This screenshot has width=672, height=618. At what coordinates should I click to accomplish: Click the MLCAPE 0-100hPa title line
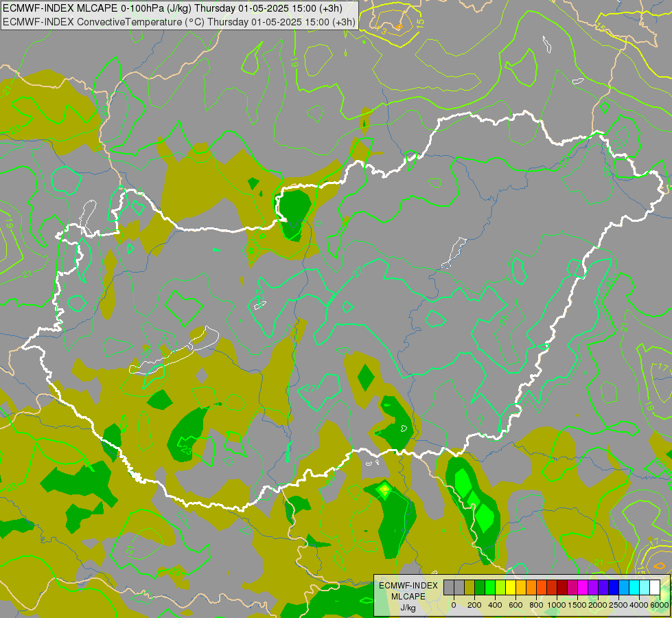pos(172,8)
